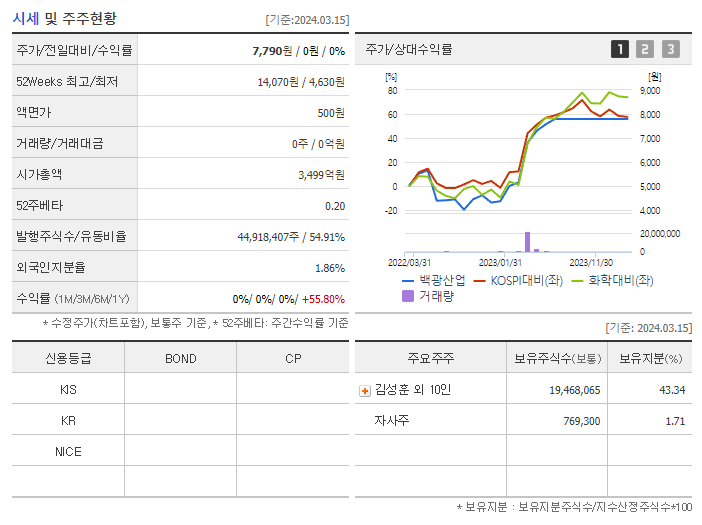Viewport: 702px width, 525px height.
Task: Click the 2023/01/31 axis date label
Action: (x=500, y=263)
